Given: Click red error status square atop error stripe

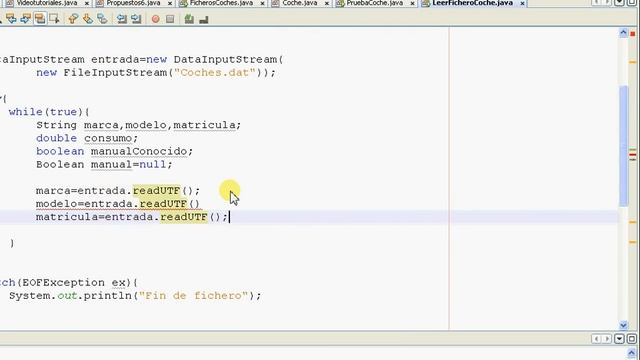Looking at the screenshot, I should pos(633,33).
